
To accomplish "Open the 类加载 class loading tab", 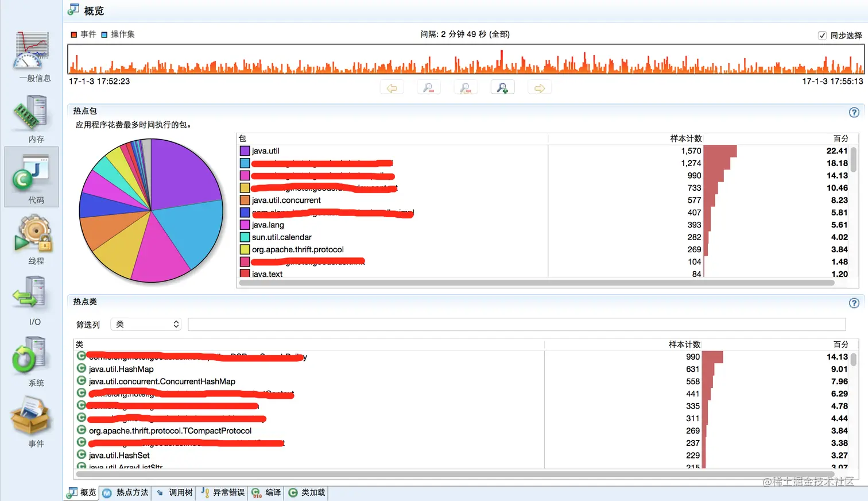I will [307, 493].
